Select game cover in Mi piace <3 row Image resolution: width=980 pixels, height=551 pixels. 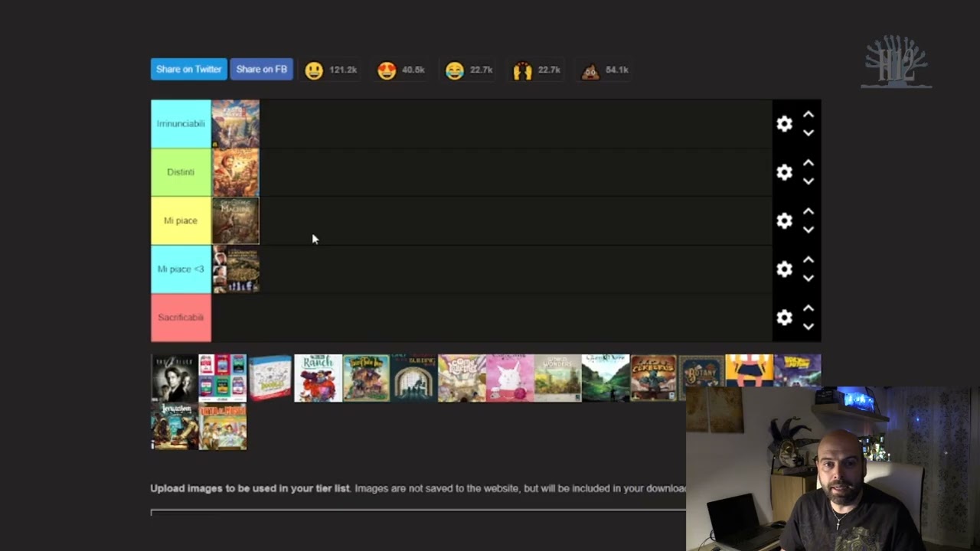pyautogui.click(x=236, y=269)
